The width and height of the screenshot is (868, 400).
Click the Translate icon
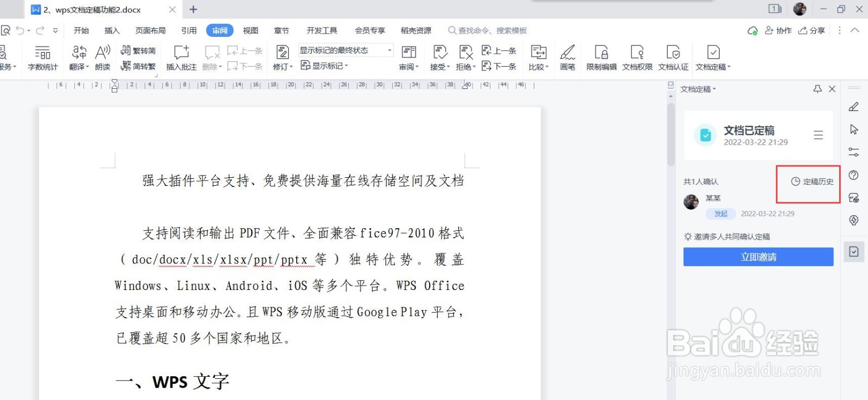[x=79, y=52]
